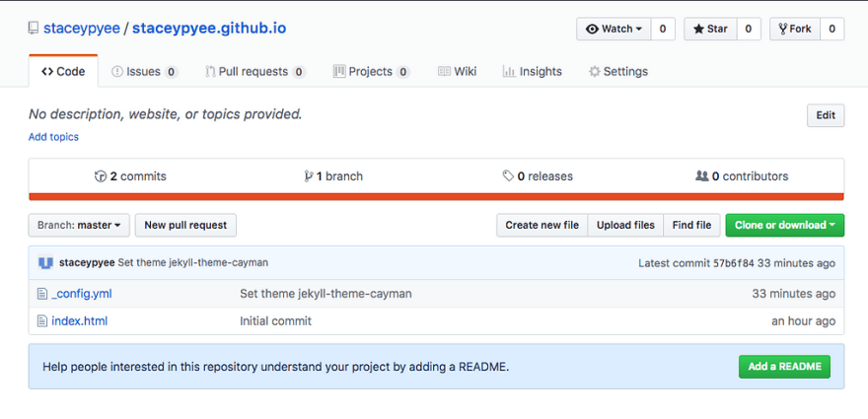The width and height of the screenshot is (868, 419).
Task: Open latest commit message in commit bar
Action: click(x=193, y=263)
